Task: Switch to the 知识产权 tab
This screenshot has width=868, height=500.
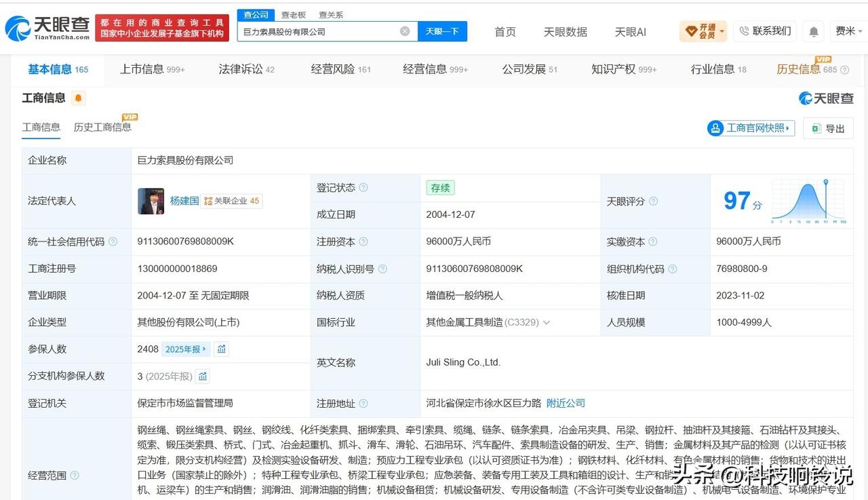Action: click(x=624, y=69)
